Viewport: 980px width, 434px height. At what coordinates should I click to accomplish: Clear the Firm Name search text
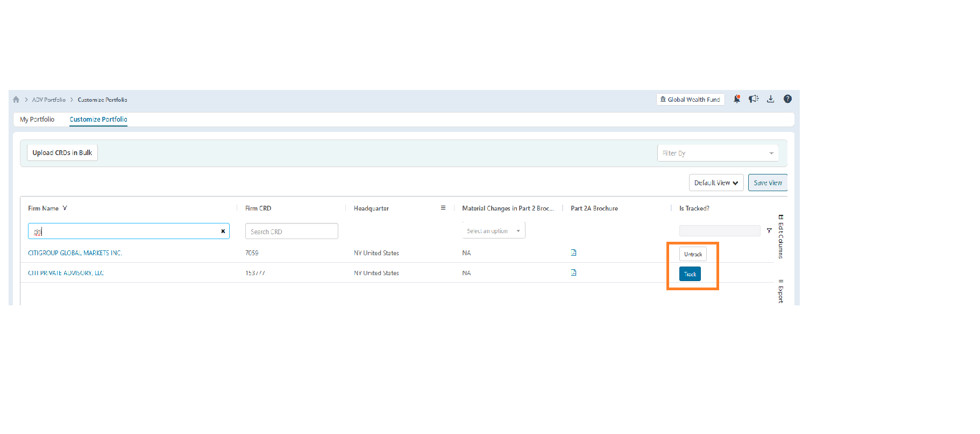(223, 231)
